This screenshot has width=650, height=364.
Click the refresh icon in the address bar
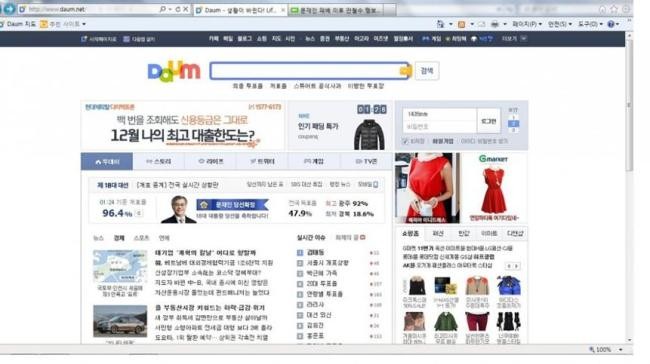click(178, 9)
